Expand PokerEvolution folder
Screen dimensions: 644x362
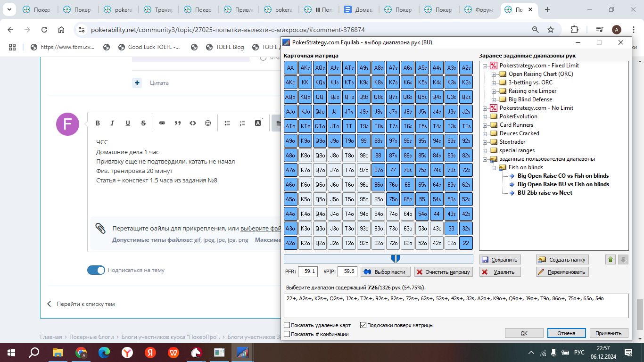(x=485, y=116)
